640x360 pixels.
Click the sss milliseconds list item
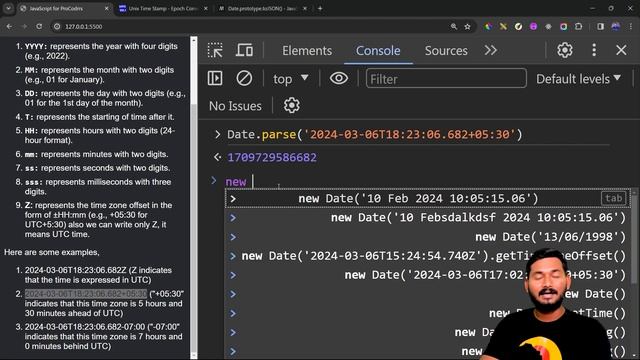pyautogui.click(x=98, y=187)
